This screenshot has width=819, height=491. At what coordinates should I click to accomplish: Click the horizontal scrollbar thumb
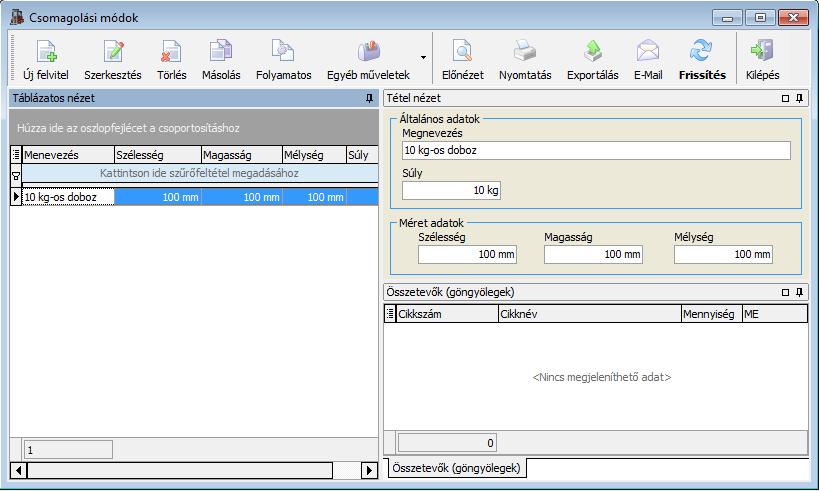(x=180, y=470)
